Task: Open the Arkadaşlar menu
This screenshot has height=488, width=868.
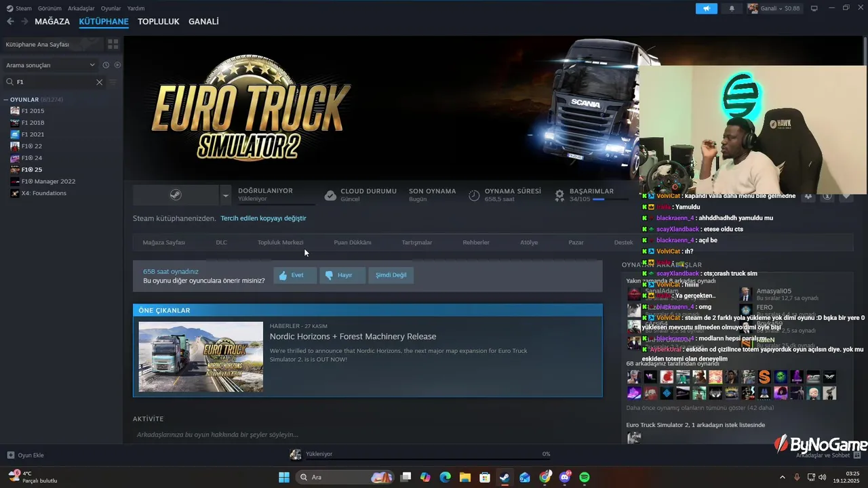Action: pos(81,8)
